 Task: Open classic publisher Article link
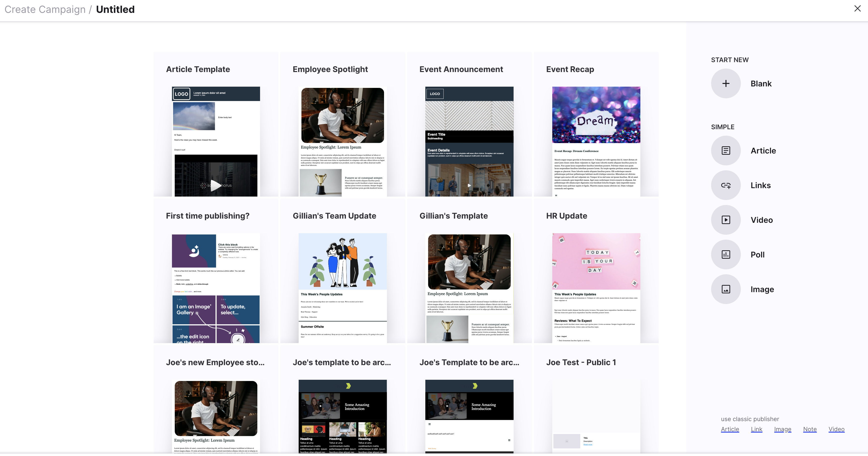coord(729,429)
